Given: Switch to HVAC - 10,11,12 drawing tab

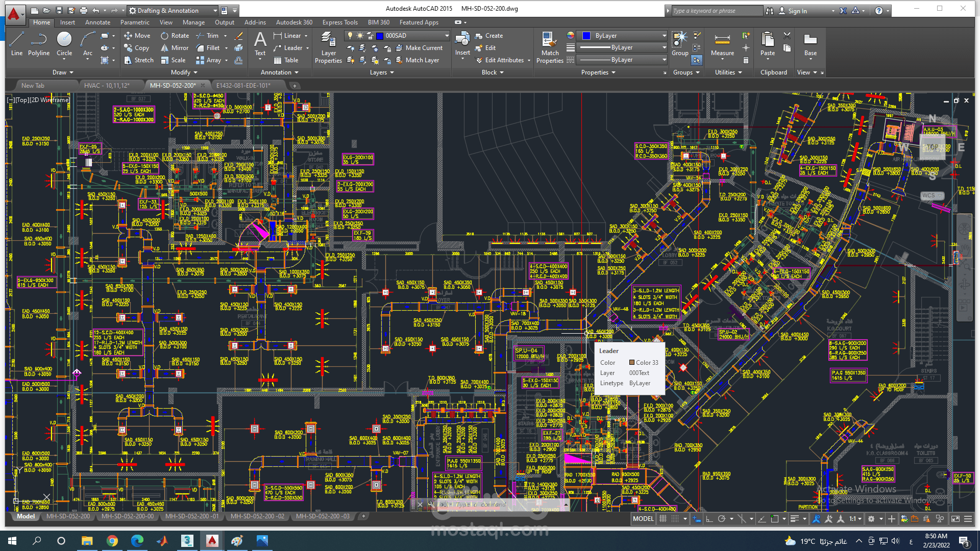Looking at the screenshot, I should (107, 85).
